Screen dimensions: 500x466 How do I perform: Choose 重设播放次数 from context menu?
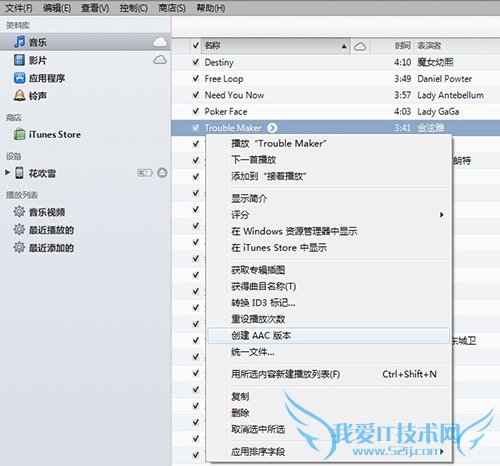click(x=329, y=319)
